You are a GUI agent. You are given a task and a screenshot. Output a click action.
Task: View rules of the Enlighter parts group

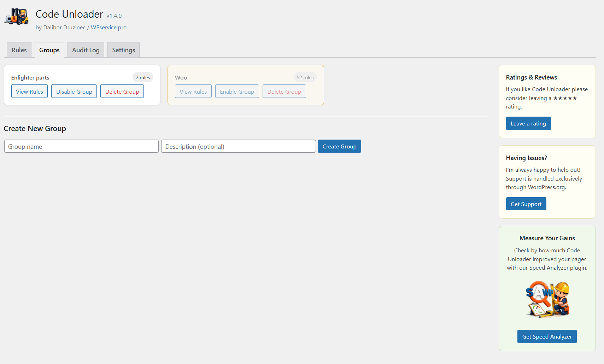(x=29, y=91)
